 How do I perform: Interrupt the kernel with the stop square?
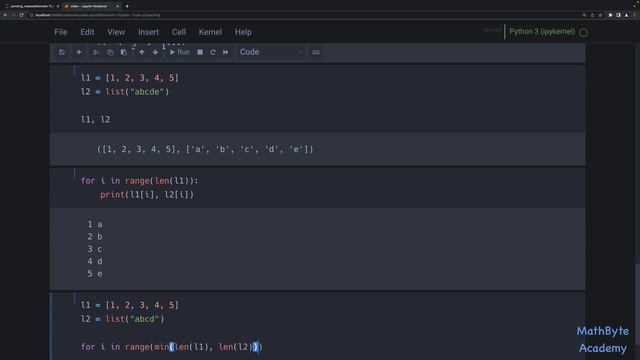point(200,52)
